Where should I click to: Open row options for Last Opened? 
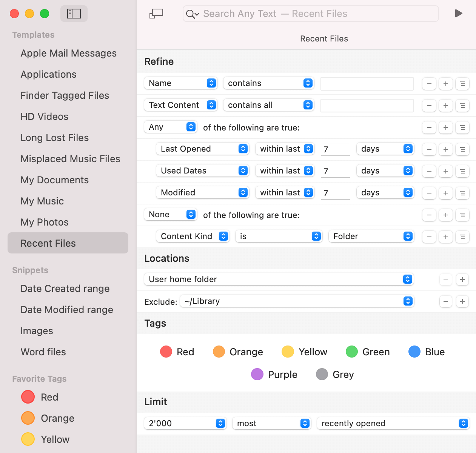point(462,149)
